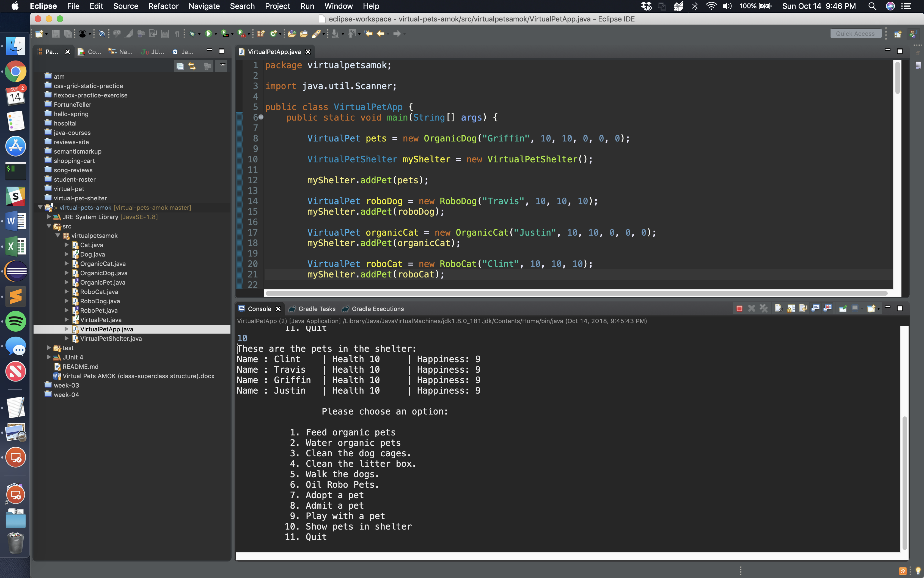This screenshot has width=924, height=578.
Task: Click the Search flashlight icon
Action: coord(316,34)
